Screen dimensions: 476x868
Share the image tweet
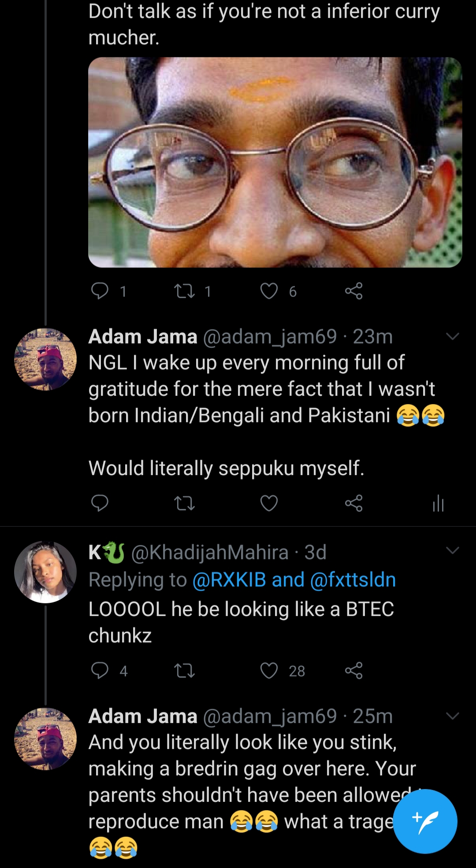353,291
